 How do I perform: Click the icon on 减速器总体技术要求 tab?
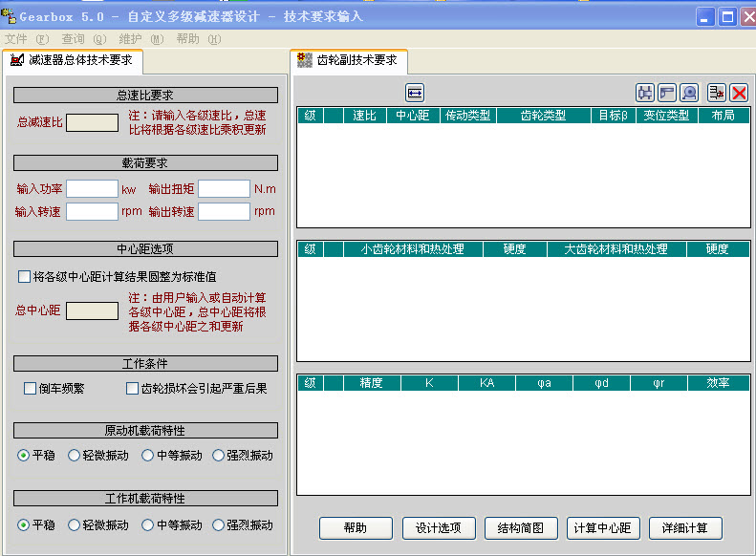[x=17, y=60]
